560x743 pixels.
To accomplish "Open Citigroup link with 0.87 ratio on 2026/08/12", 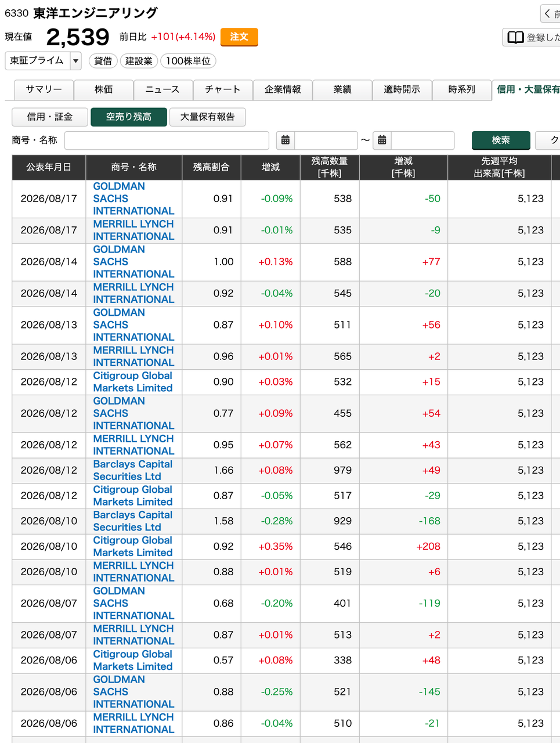I will tap(133, 496).
